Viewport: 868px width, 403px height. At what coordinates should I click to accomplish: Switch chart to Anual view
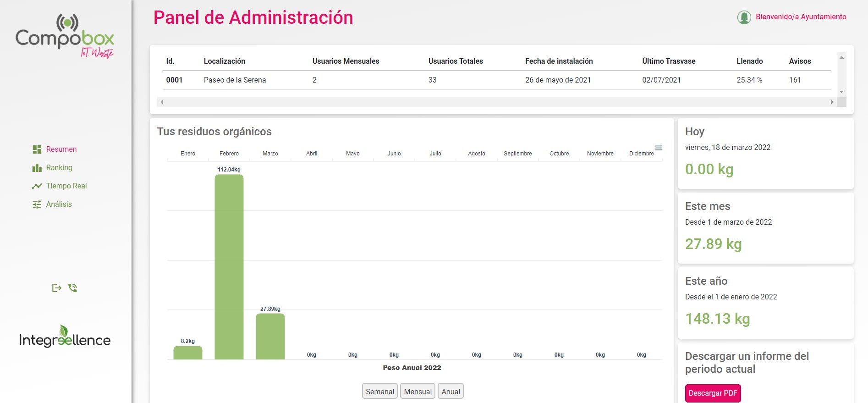450,392
